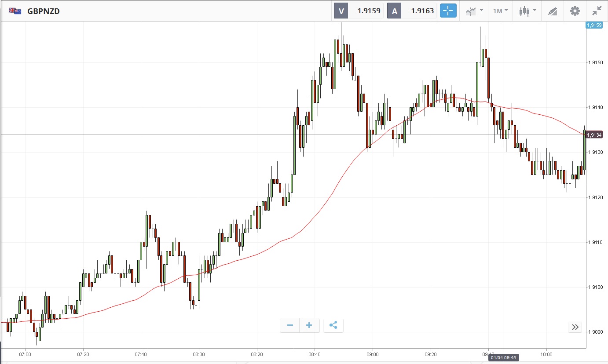Open chart settings gear
This screenshot has height=364, width=608.
575,11
